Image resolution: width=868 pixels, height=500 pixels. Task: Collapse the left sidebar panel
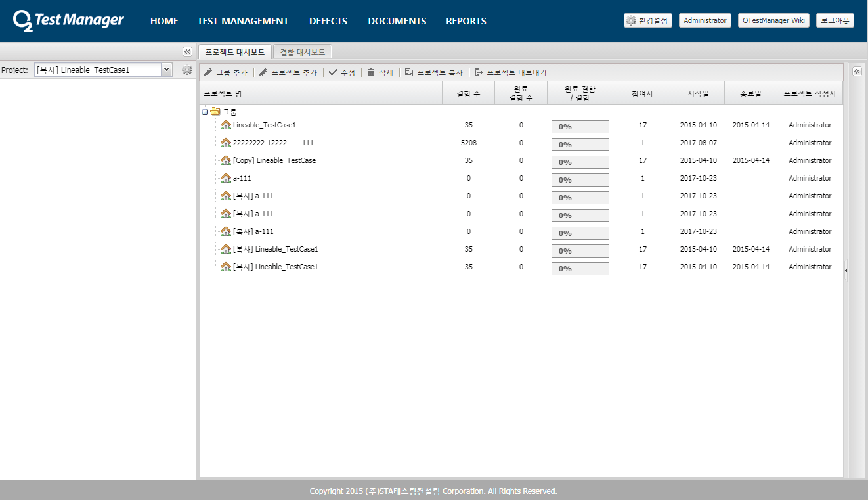point(187,51)
